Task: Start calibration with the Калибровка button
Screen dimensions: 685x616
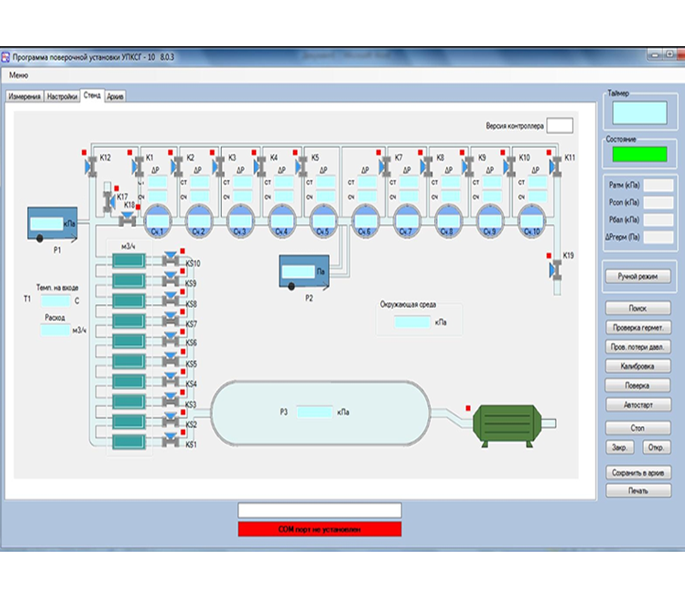Action: coord(638,365)
